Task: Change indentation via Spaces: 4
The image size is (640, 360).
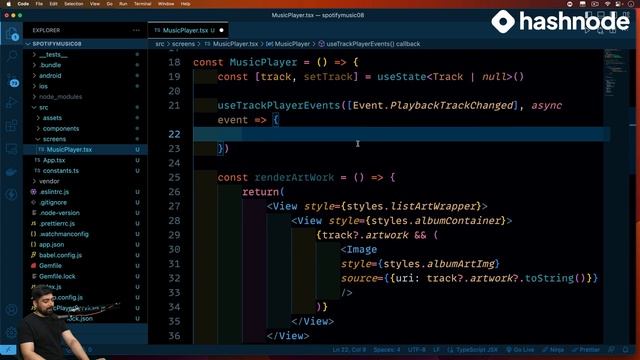Action: pyautogui.click(x=387, y=350)
